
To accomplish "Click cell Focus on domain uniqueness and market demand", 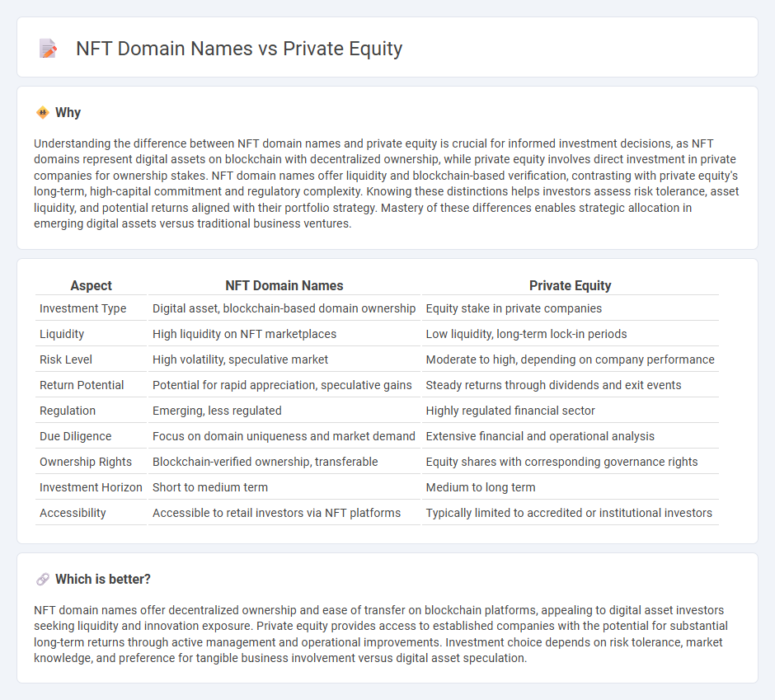I will tap(284, 436).
